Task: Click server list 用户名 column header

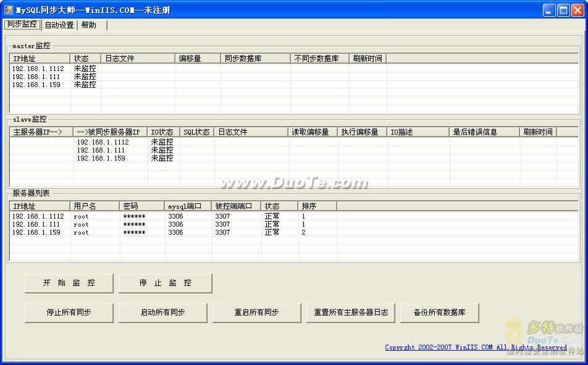Action: tap(95, 206)
